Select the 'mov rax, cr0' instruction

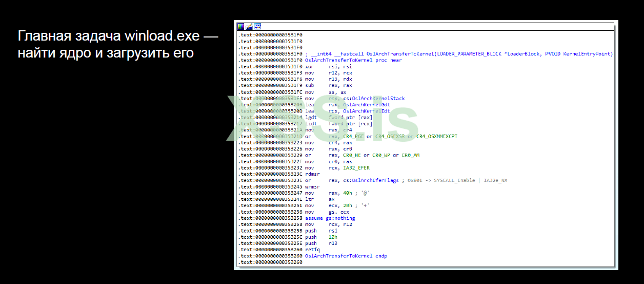[329, 149]
